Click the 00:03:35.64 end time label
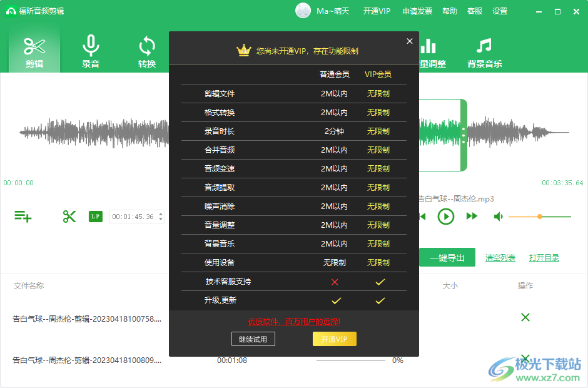Viewport: 588px width, 388px height. point(562,183)
